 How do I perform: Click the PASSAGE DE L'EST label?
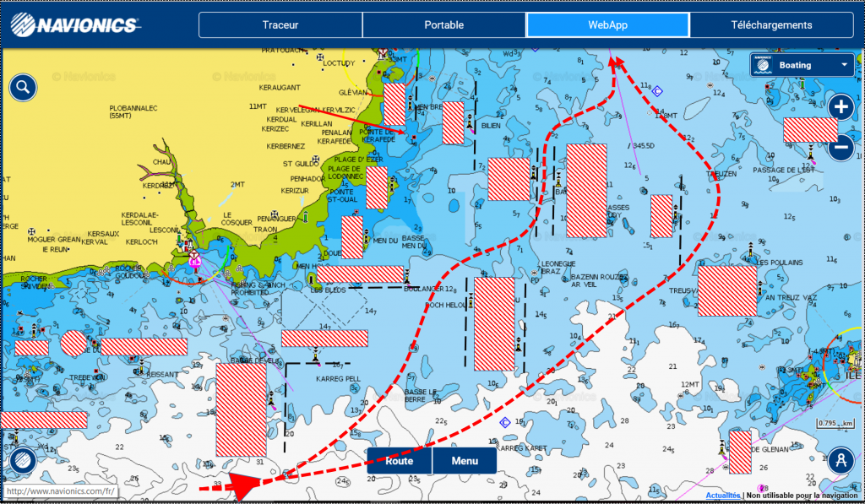[784, 171]
